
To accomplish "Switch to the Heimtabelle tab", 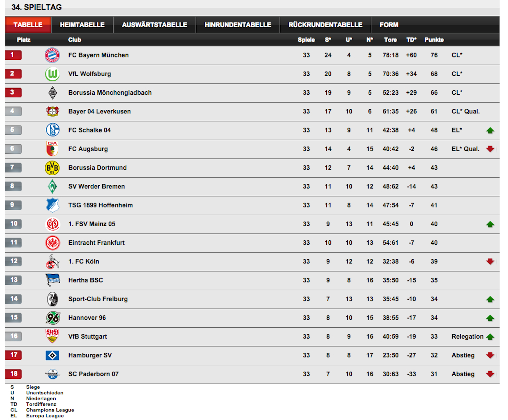I will (82, 25).
